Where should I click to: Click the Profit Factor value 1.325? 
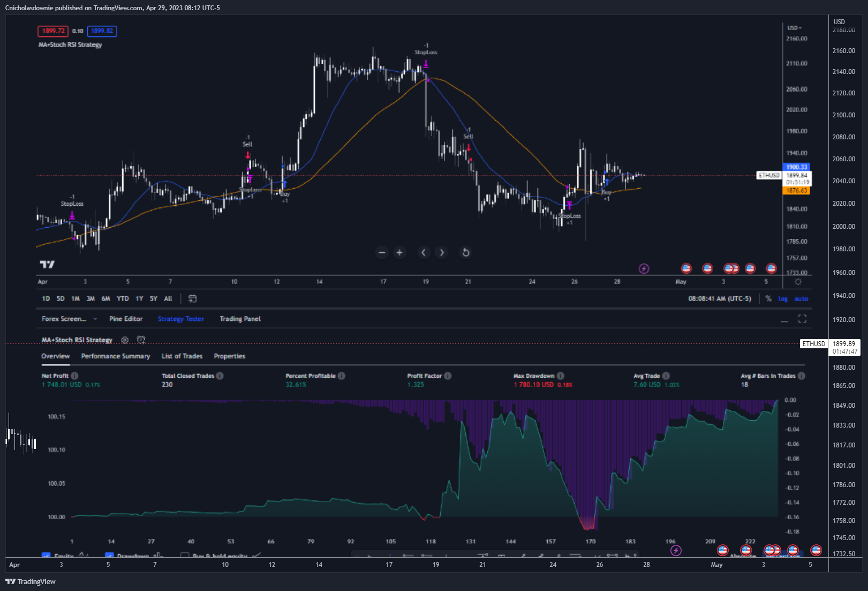[x=416, y=385]
